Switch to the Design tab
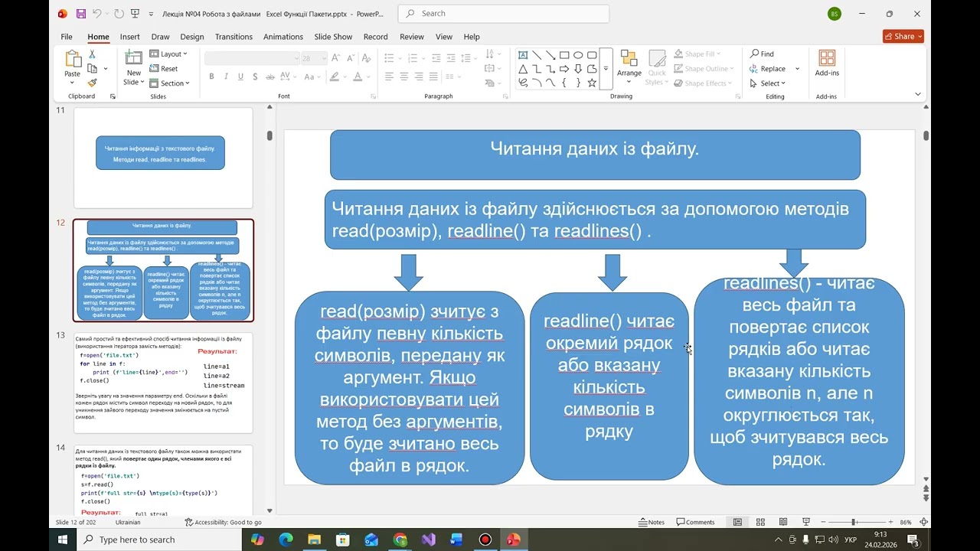Image resolution: width=980 pixels, height=551 pixels. coord(192,37)
